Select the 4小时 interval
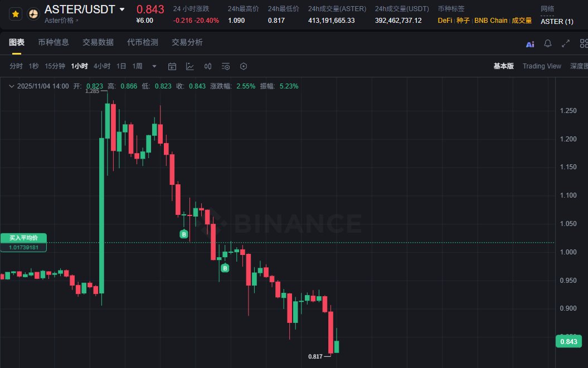 click(x=102, y=66)
